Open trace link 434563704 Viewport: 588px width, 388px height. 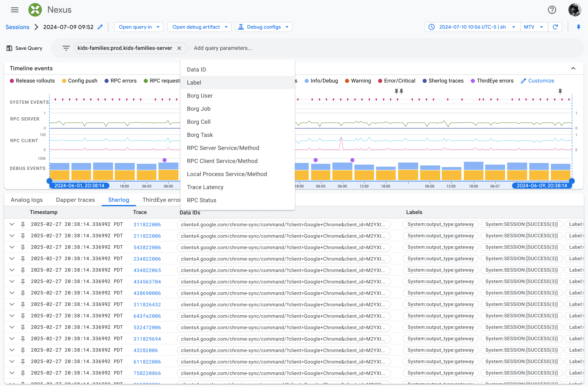[x=147, y=282]
